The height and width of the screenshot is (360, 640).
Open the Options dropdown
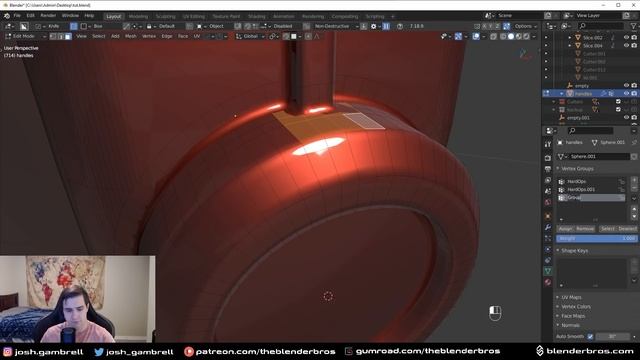coord(525,26)
